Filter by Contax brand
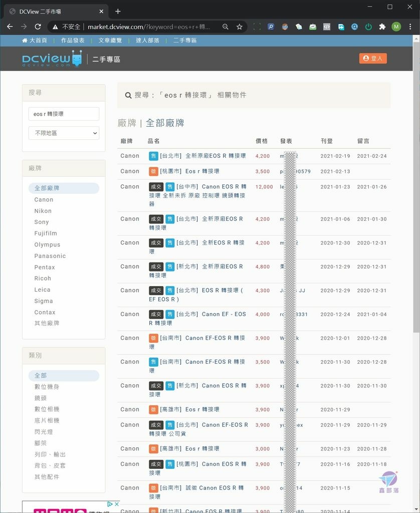The image size is (420, 513). pos(45,313)
